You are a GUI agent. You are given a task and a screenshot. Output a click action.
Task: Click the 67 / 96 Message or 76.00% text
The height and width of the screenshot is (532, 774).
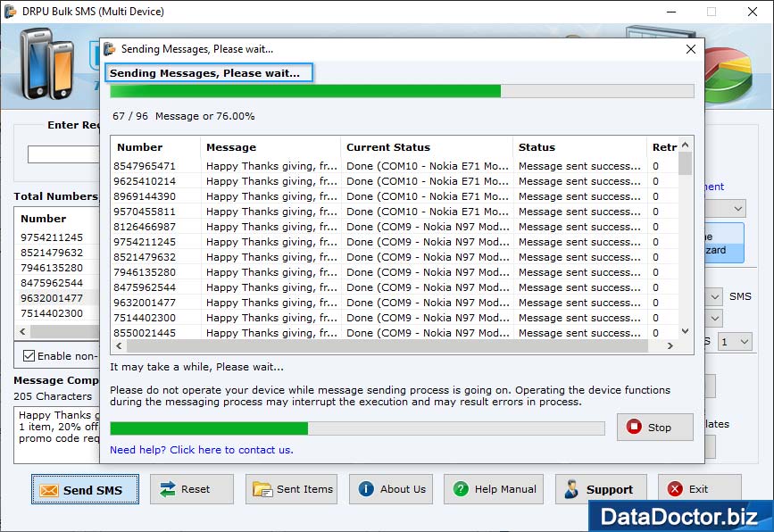183,116
